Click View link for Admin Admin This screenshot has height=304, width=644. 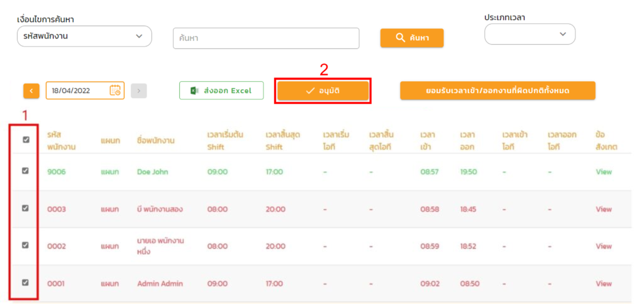pos(603,284)
